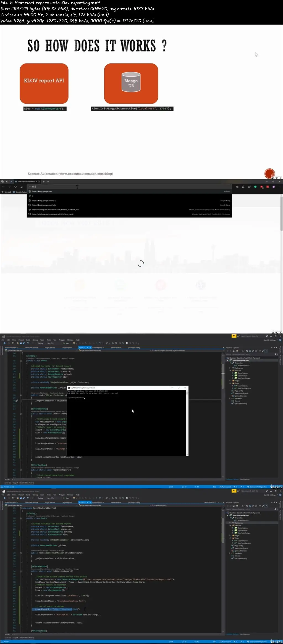Screen dimensions: 283x644
Task: Open Window menu in Visual Studio with KlovUrl code
Action: pyautogui.click(x=70, y=495)
